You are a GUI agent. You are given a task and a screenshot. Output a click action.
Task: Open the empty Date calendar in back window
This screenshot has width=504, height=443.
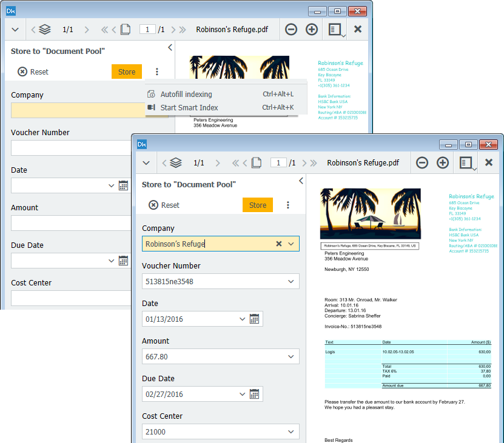tap(124, 185)
